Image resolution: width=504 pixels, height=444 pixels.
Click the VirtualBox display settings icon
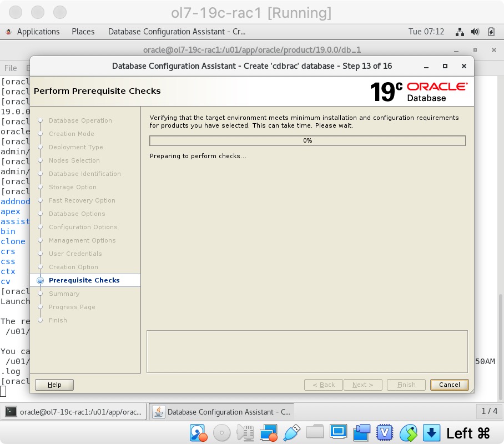338,431
